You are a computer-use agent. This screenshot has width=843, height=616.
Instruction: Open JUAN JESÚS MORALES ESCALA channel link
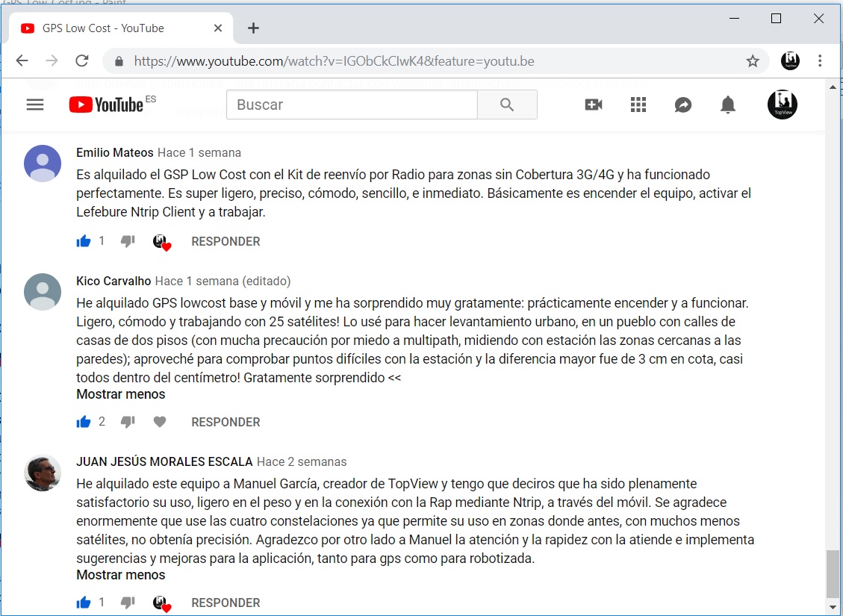[164, 461]
